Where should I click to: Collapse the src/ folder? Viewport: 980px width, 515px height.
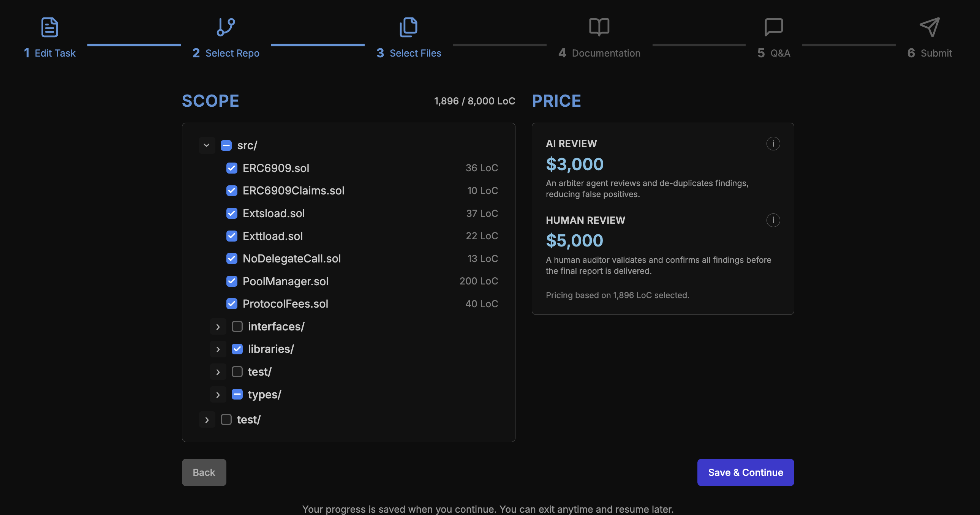point(207,145)
